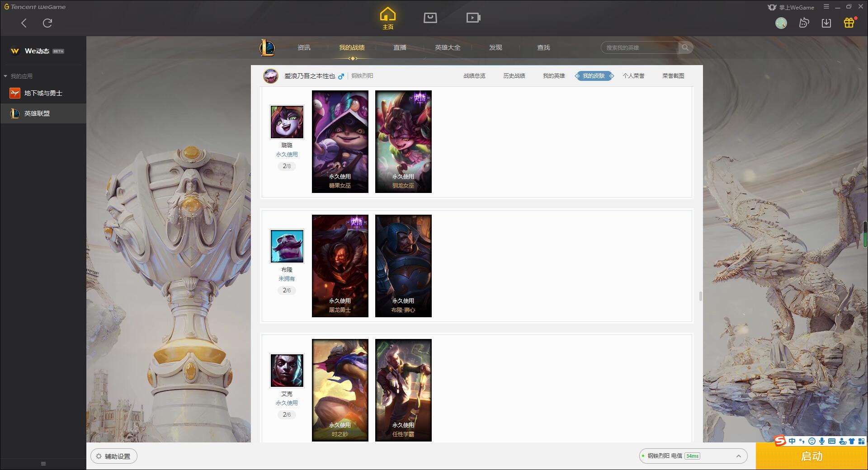Click the summoner name 爱浪乃吾之本性也
The width and height of the screenshot is (868, 470).
click(x=310, y=76)
